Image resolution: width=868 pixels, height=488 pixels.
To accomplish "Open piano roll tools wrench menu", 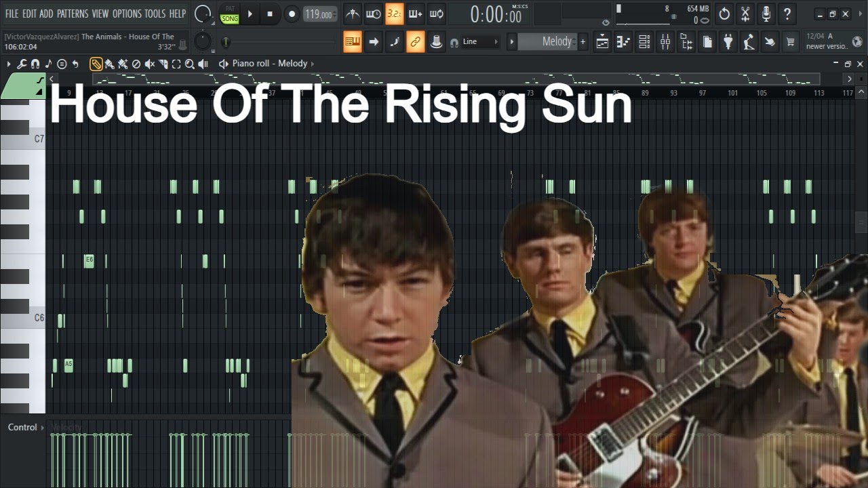I will click(22, 64).
